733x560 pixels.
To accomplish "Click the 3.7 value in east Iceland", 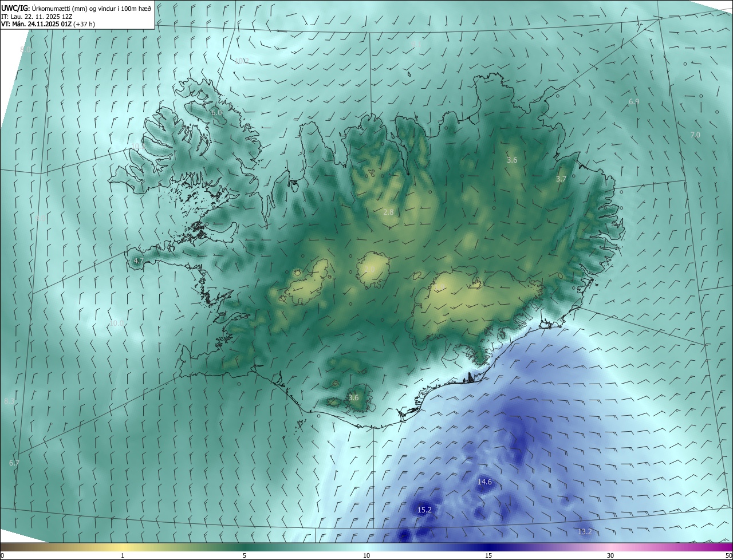I will point(561,179).
